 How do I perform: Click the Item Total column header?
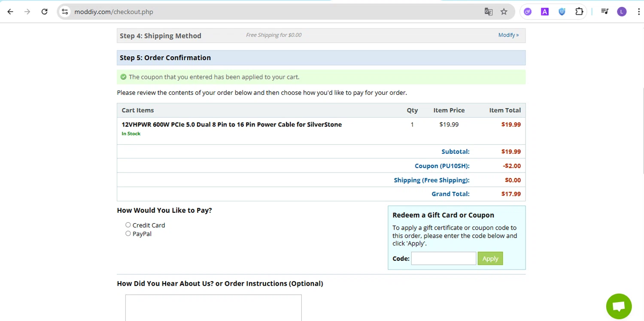(505, 110)
